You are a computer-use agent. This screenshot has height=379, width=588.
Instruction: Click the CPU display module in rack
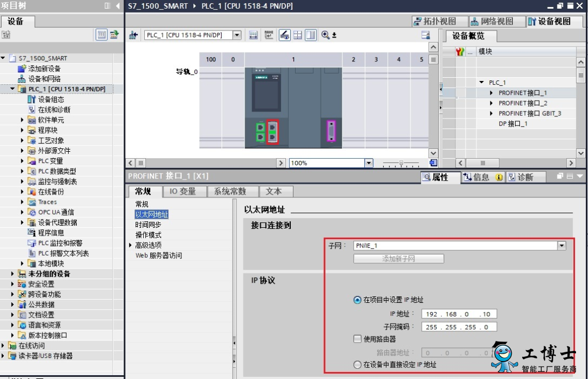click(x=267, y=92)
